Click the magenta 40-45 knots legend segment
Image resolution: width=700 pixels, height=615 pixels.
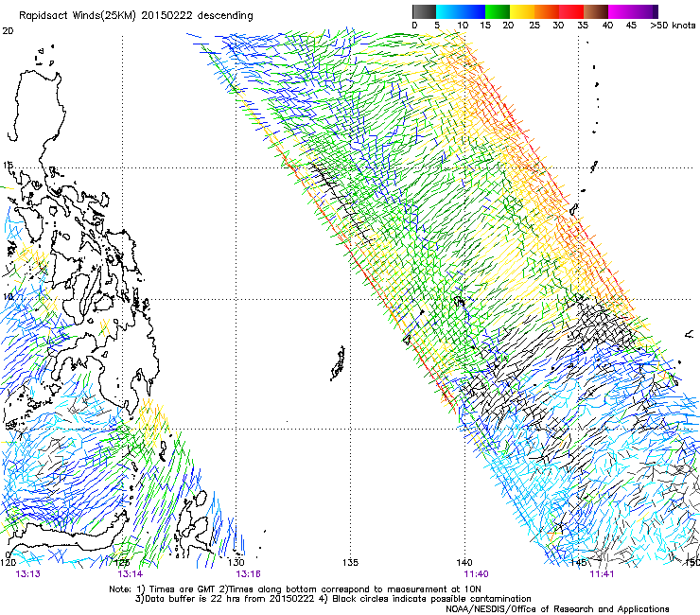pyautogui.click(x=621, y=11)
